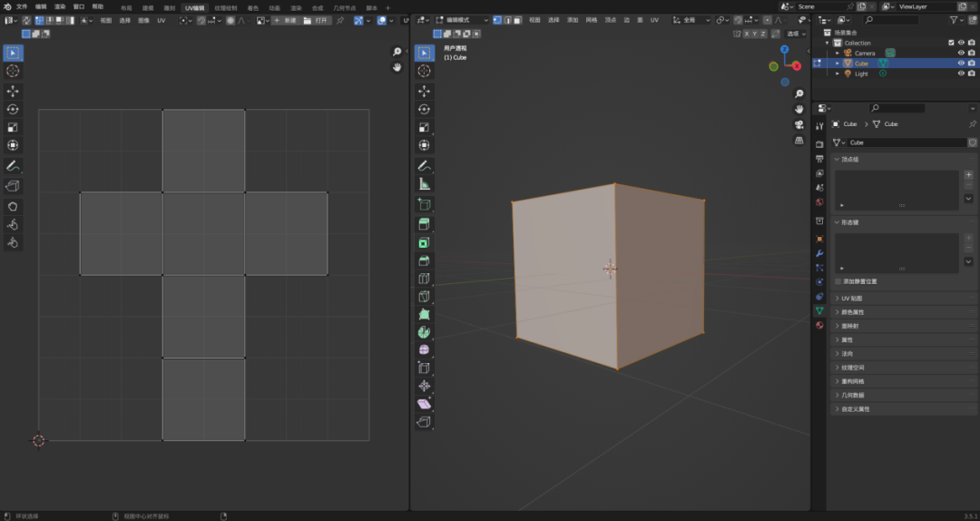Screen dimensions: 980x521
Task: Expand the UV 贴图 panel
Action: click(903, 299)
